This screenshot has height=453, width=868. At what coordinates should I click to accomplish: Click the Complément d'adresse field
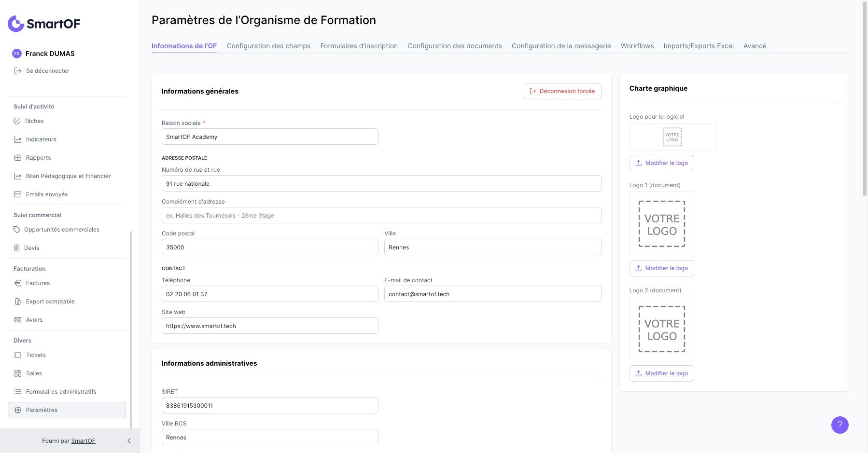click(381, 216)
